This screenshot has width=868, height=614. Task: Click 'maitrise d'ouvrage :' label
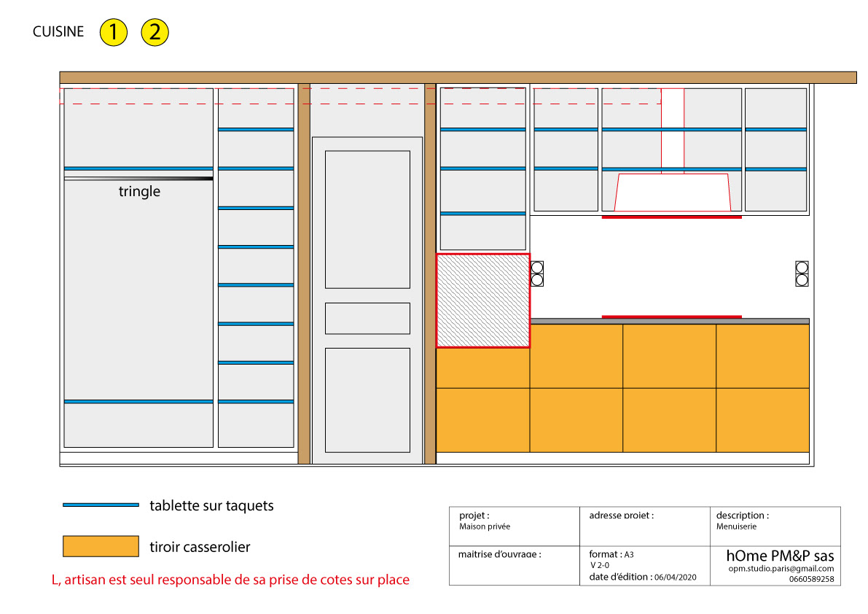point(499,554)
